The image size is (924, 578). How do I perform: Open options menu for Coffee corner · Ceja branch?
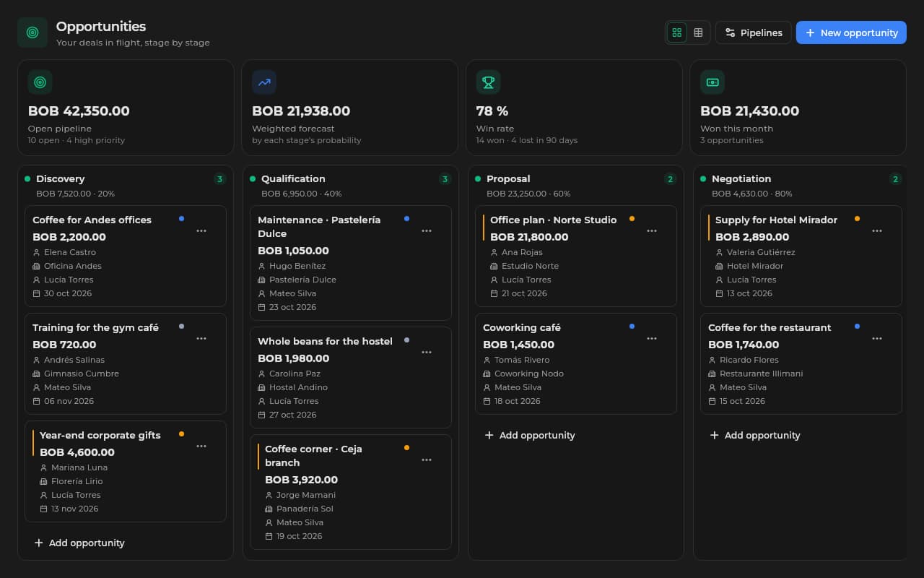point(427,460)
